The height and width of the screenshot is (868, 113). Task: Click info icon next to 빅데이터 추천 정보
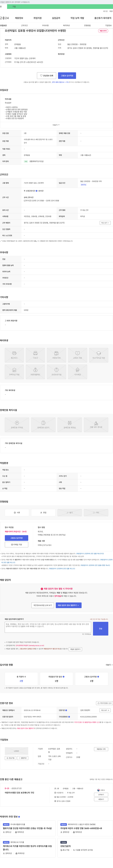(19, 817)
